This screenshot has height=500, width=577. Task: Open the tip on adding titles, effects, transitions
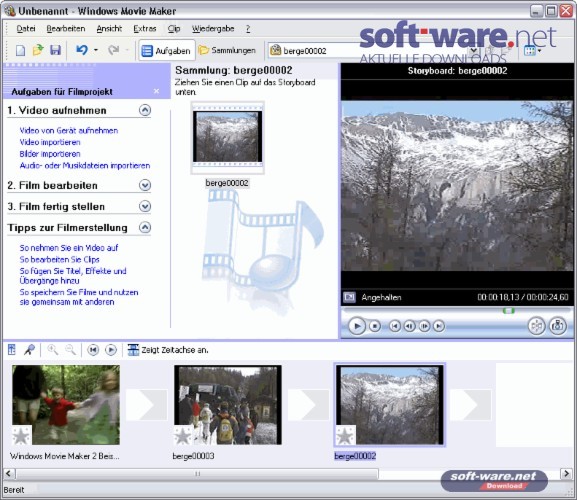pos(73,276)
